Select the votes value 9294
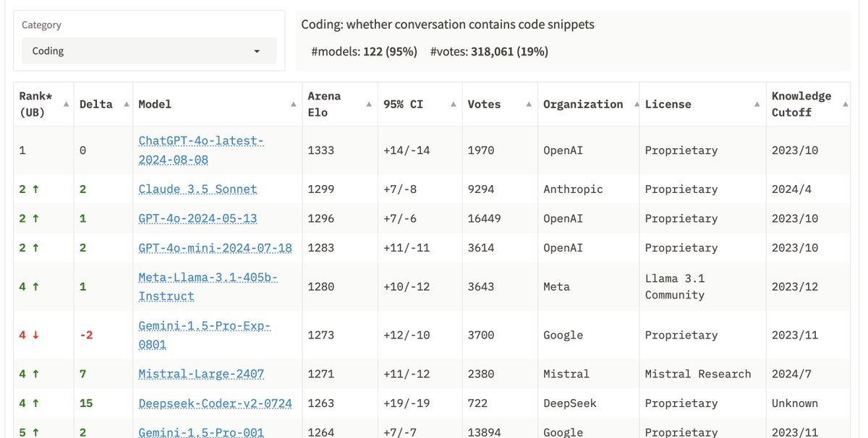The image size is (868, 438). pos(481,189)
